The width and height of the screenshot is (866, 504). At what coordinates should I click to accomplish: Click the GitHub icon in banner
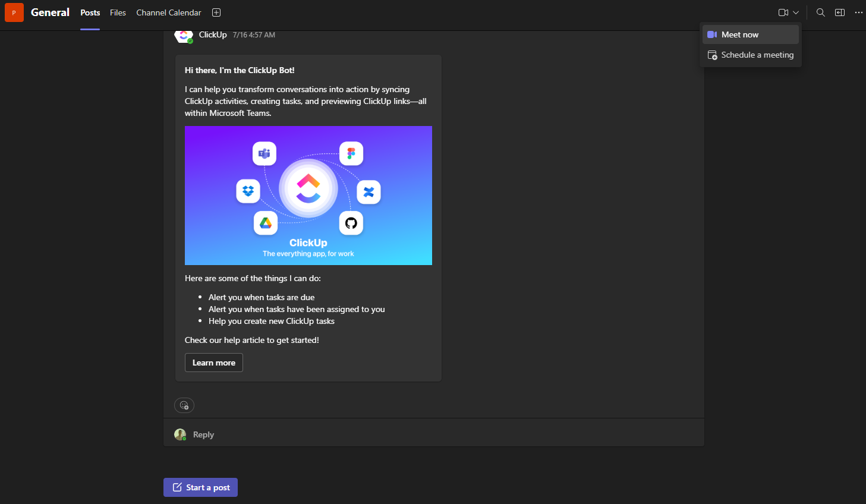tap(351, 223)
